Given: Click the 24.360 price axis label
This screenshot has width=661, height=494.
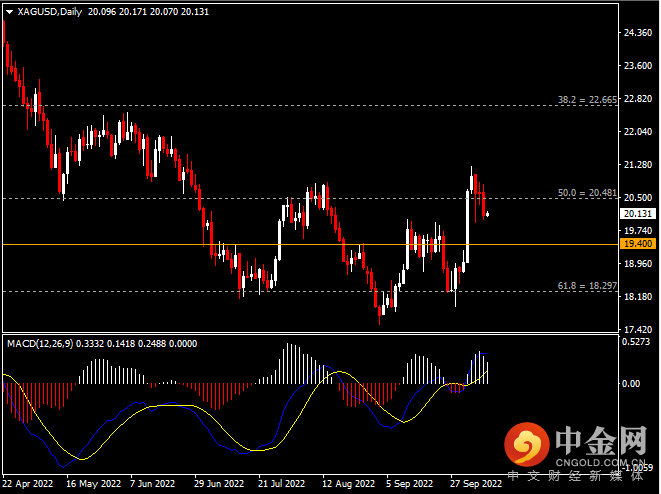Looking at the screenshot, I should point(638,33).
